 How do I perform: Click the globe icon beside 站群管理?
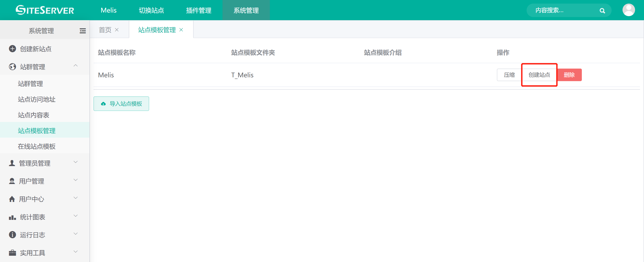[x=12, y=67]
